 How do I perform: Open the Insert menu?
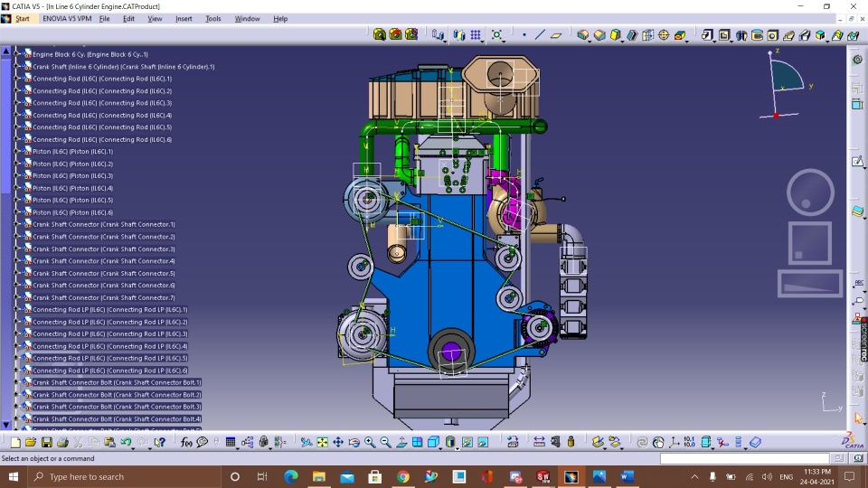(x=184, y=18)
